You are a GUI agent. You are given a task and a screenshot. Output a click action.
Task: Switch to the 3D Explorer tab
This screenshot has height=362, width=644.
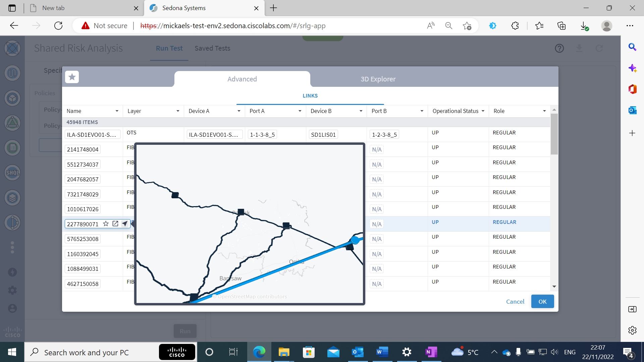[x=378, y=79]
